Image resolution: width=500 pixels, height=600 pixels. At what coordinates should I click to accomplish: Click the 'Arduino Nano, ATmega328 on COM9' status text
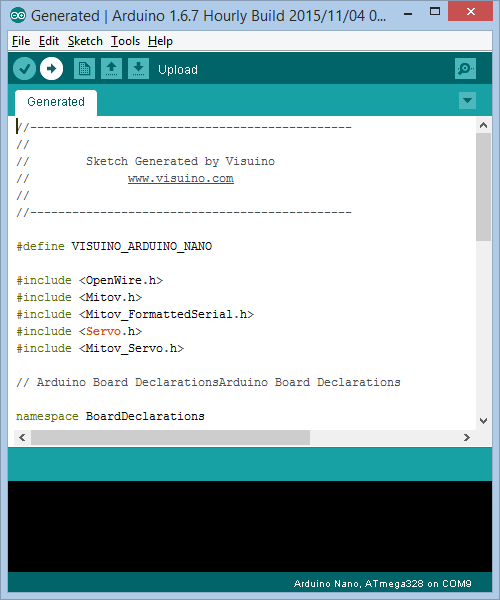(x=382, y=584)
